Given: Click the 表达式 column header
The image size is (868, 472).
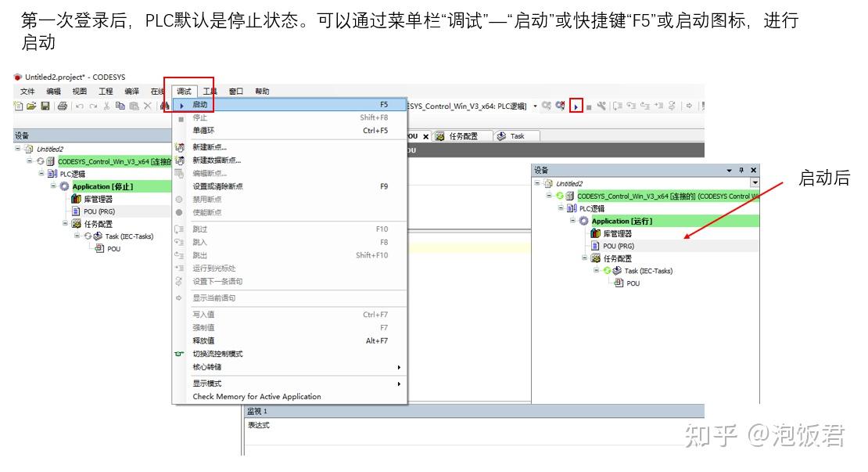Looking at the screenshot, I should [x=259, y=425].
